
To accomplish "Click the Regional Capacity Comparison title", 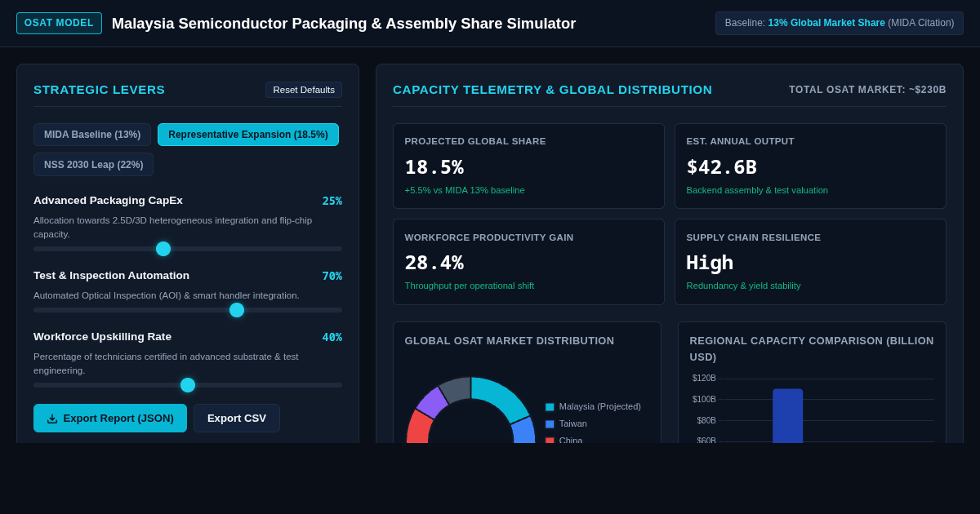I will click(812, 348).
